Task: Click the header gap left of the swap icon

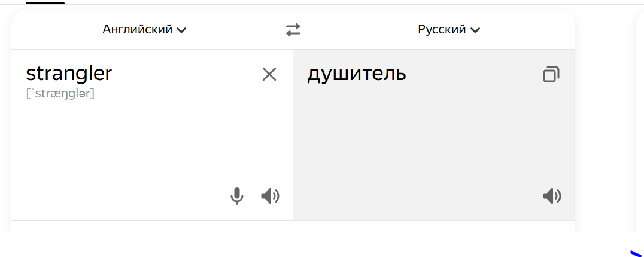Action: (239, 30)
